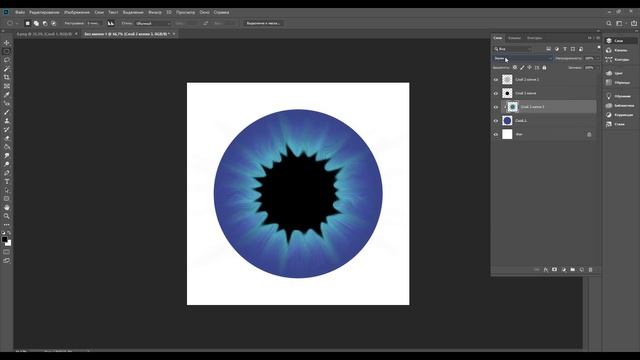Open layer filter type dropdown

pyautogui.click(x=513, y=49)
